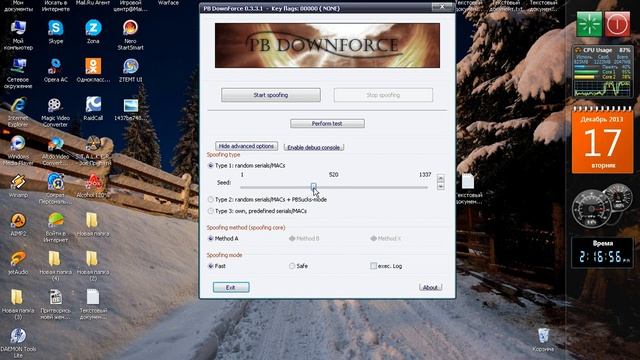640x360 pixels.
Task: Open the Новая папка (3) folder
Action: point(18,304)
